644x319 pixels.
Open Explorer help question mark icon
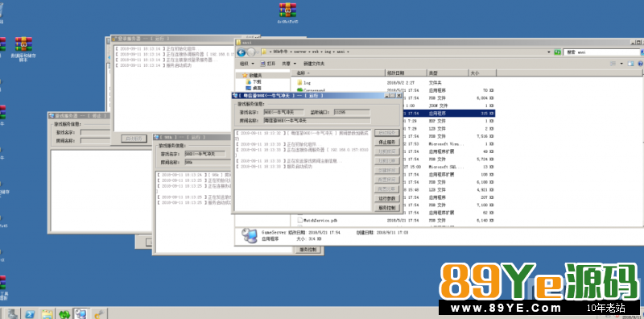(641, 64)
